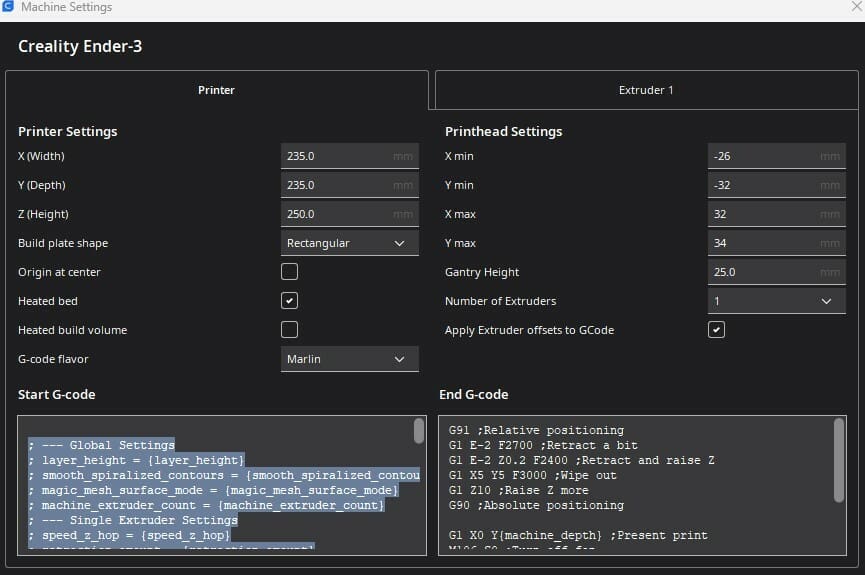Edit the Y max value field

pyautogui.click(x=777, y=243)
